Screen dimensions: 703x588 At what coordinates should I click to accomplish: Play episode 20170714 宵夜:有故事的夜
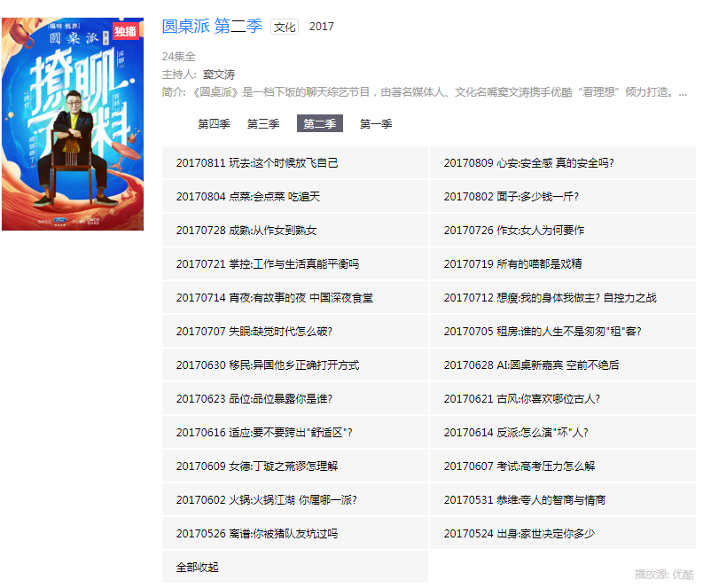[295, 298]
